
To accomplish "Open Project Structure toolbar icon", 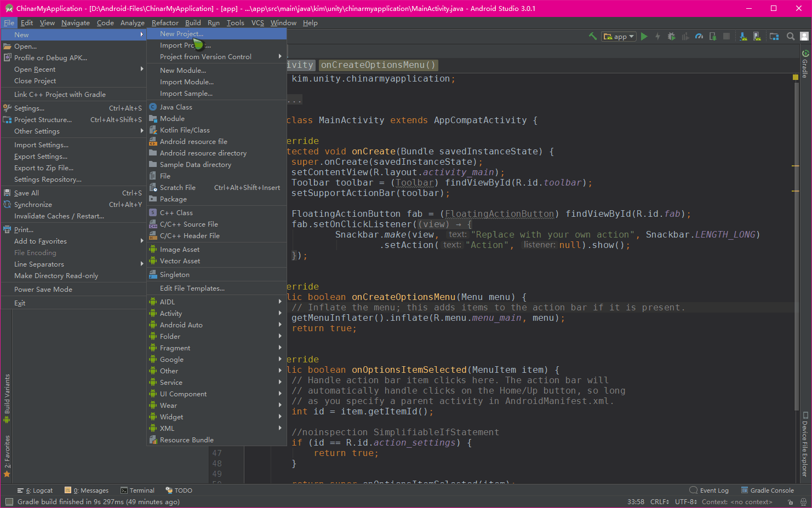I will pyautogui.click(x=774, y=36).
